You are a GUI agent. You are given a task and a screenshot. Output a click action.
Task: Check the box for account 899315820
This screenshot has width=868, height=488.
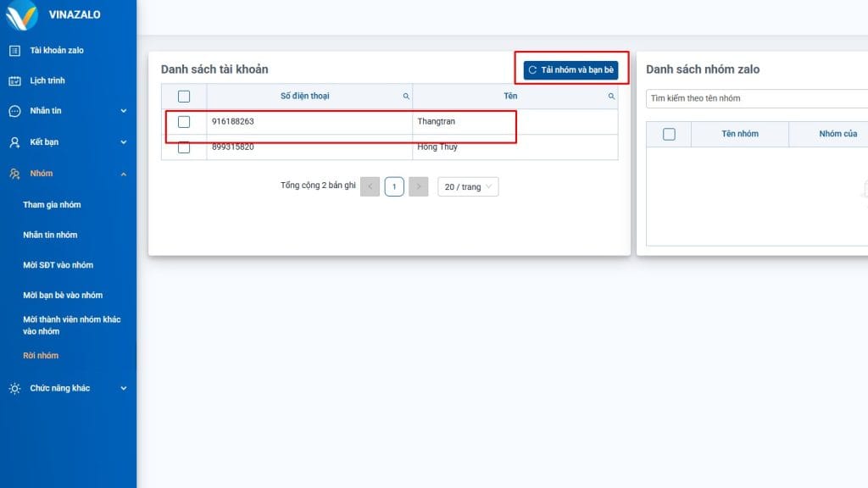coord(184,147)
